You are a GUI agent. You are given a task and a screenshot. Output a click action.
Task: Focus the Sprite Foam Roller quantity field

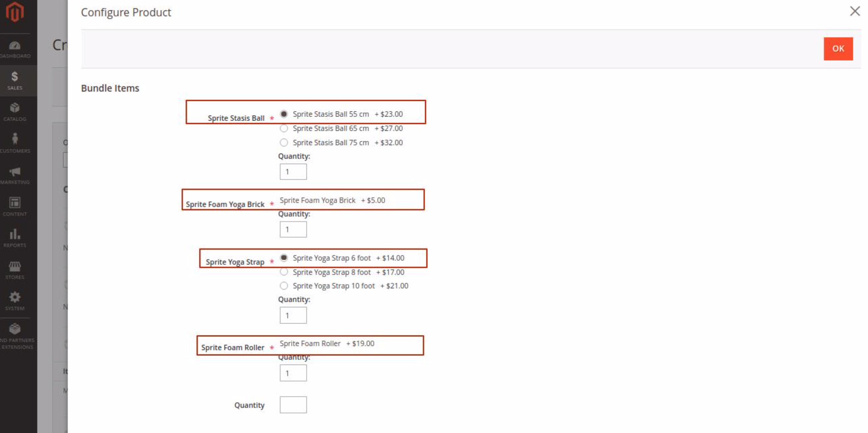293,373
